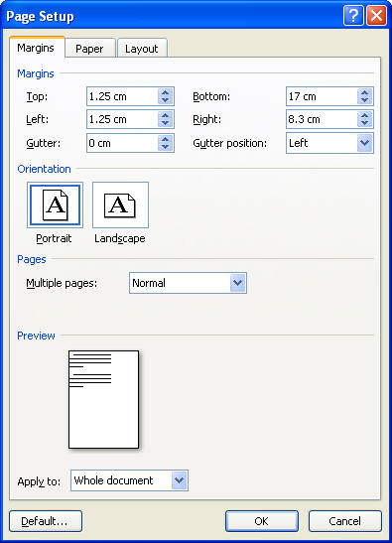Switch to the Layout tab
Image resolution: width=392 pixels, height=543 pixels.
pos(141,49)
